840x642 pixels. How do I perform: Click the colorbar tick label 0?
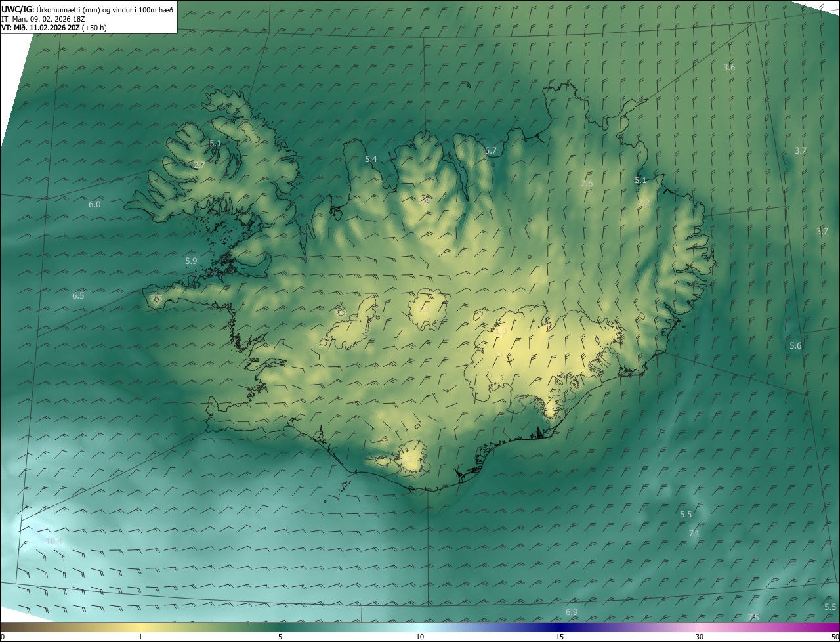[x=3, y=637]
